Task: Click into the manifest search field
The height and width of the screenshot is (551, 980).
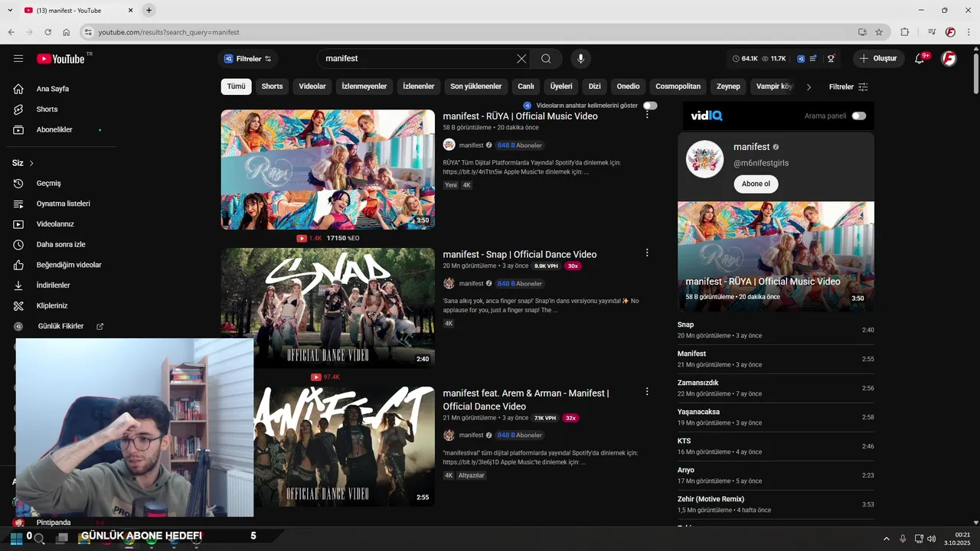Action: (x=417, y=59)
